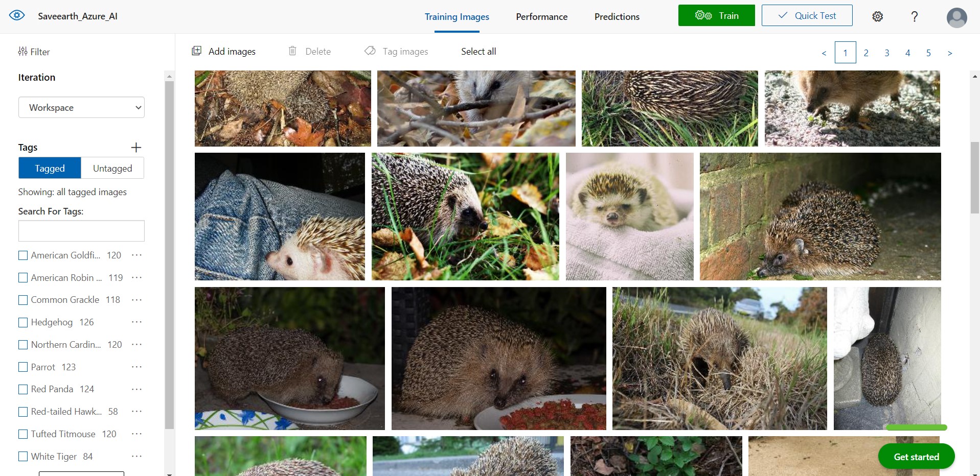Check the Red Panda tag filter
980x476 pixels.
coord(23,389)
